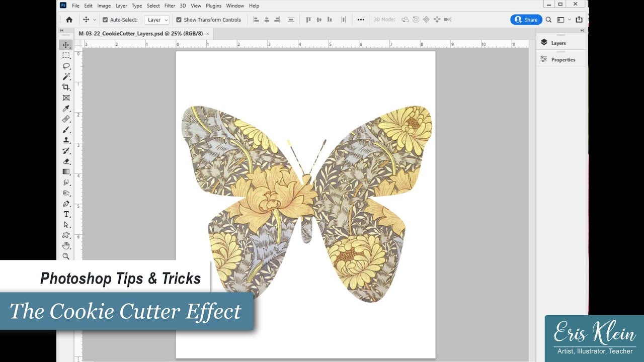Viewport: 644px width, 362px height.
Task: Open the Move tool preset picker arrow
Action: pyautogui.click(x=94, y=20)
